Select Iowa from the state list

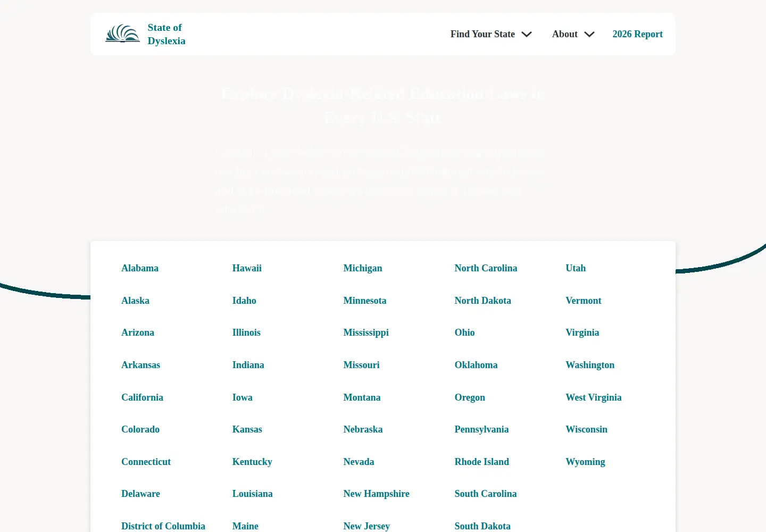[243, 397]
